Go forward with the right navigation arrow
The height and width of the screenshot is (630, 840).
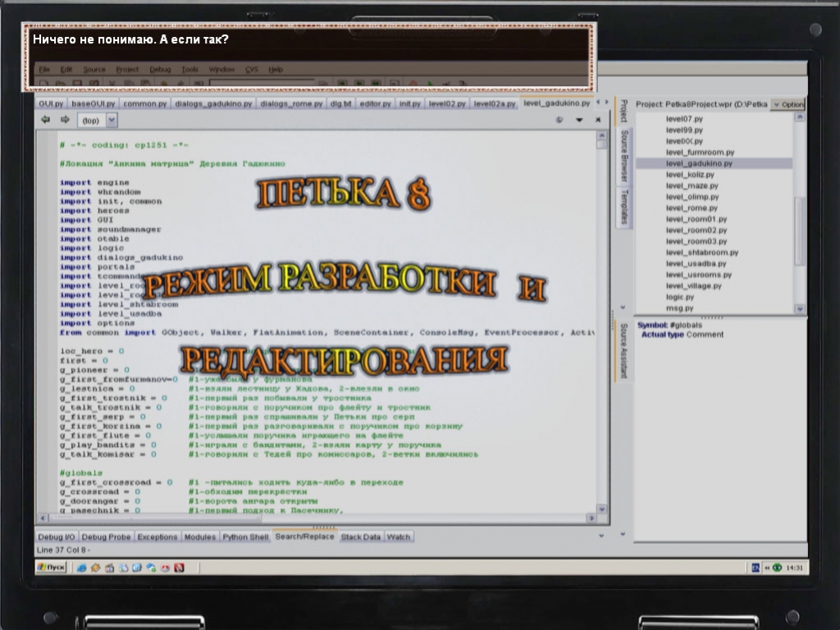coord(65,120)
